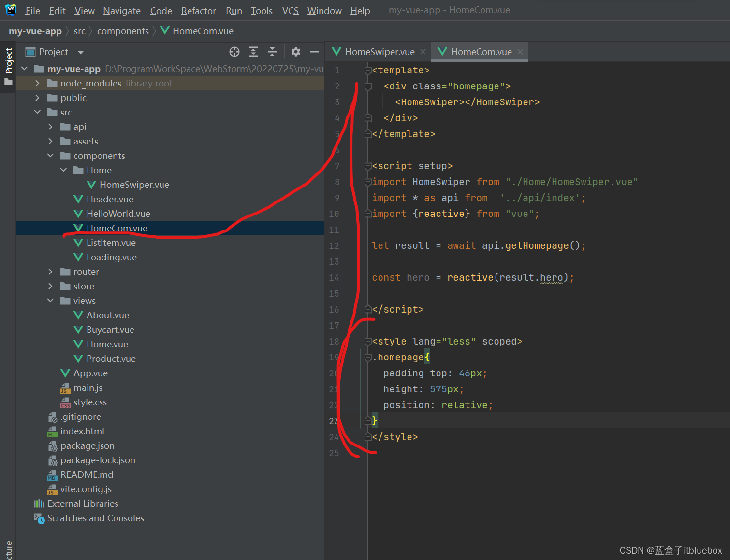Click my-vue-app in the breadcrumb
730x560 pixels.
(35, 31)
